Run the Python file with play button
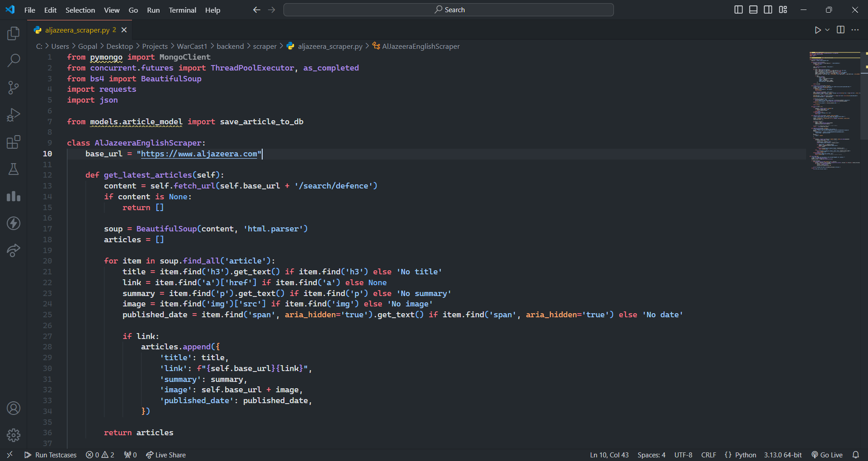This screenshot has width=868, height=461. pyautogui.click(x=817, y=30)
